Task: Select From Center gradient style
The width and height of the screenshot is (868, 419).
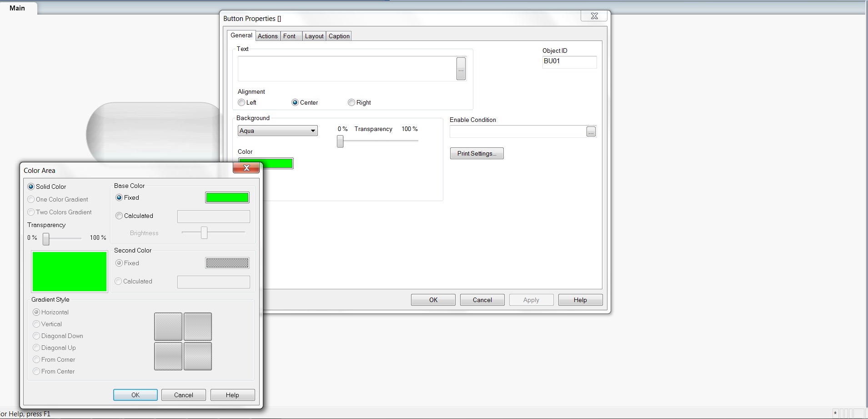Action: [54, 371]
